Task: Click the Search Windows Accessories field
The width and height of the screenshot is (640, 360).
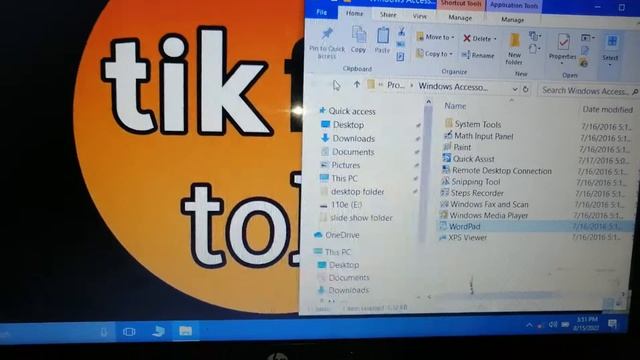Action: pos(589,91)
